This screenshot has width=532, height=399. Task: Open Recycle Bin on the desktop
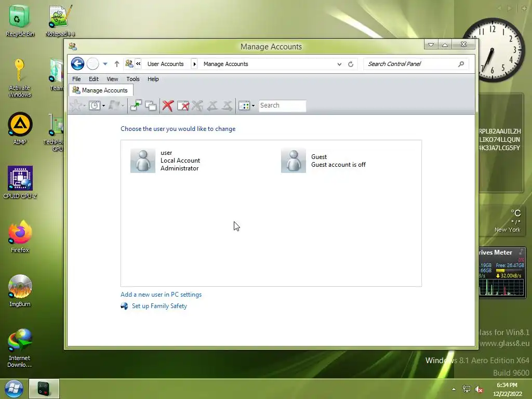pos(20,20)
